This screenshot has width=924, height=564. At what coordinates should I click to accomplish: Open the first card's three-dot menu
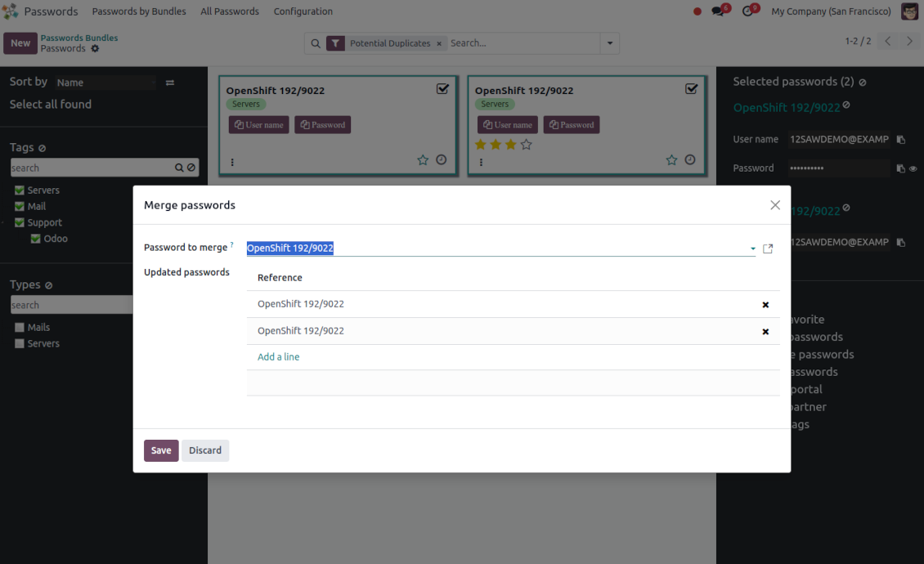[x=232, y=162]
